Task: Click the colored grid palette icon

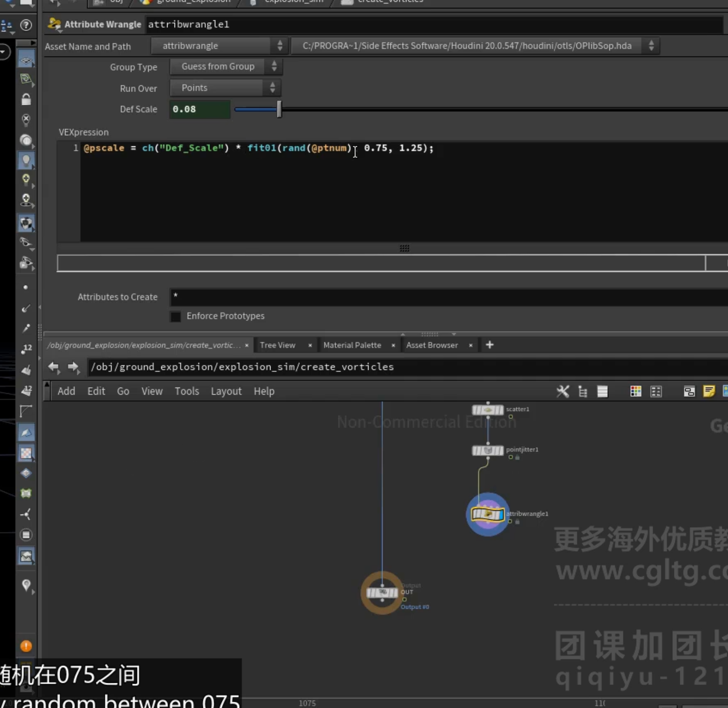Action: [636, 391]
